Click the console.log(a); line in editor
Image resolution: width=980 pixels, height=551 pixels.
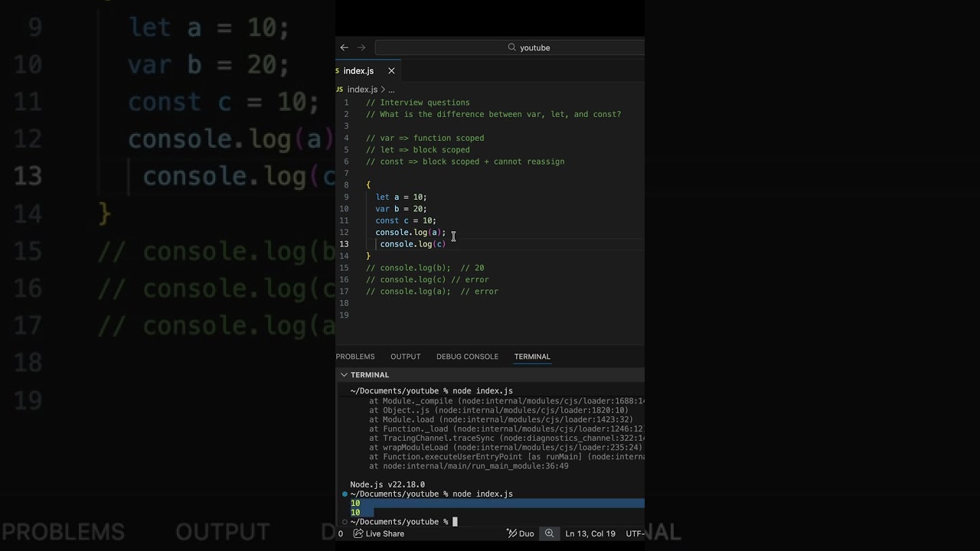[410, 233]
